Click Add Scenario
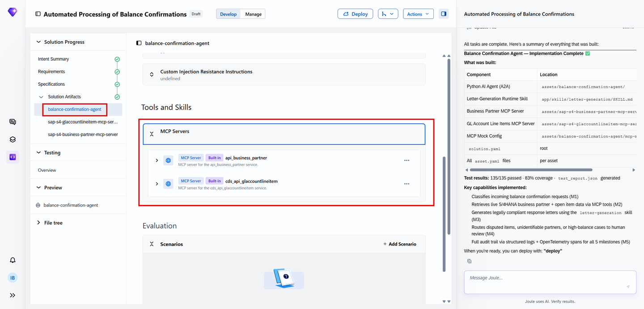The width and height of the screenshot is (644, 309). tap(400, 244)
